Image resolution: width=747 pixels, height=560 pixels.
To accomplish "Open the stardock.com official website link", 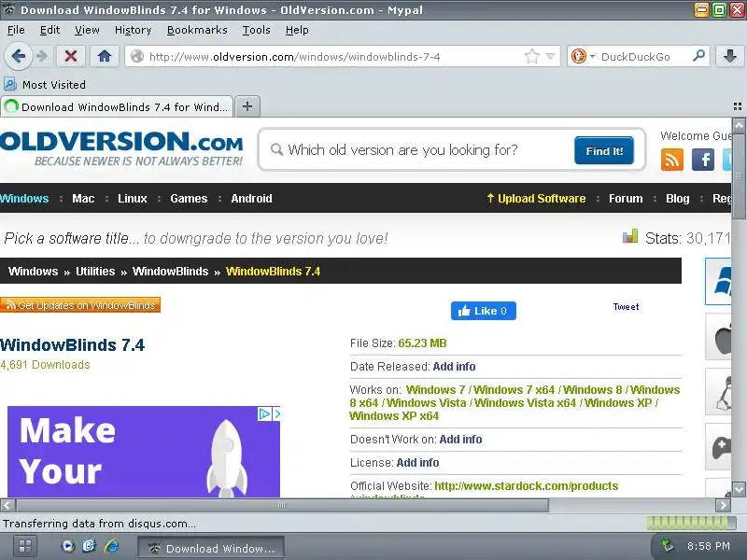I will tap(526, 486).
